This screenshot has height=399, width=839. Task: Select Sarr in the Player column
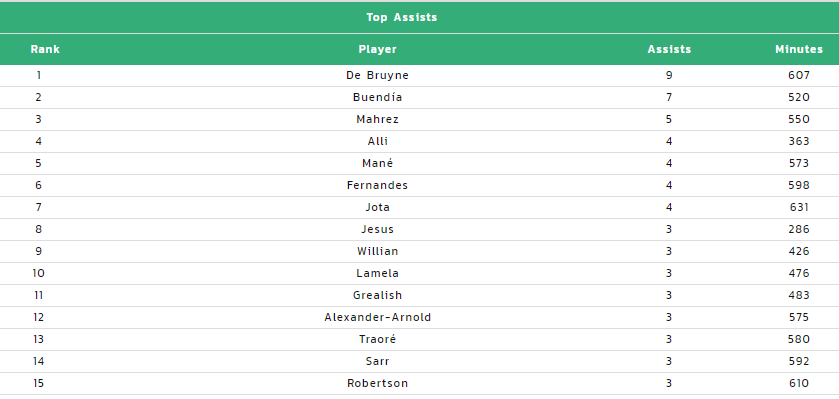pyautogui.click(x=377, y=361)
